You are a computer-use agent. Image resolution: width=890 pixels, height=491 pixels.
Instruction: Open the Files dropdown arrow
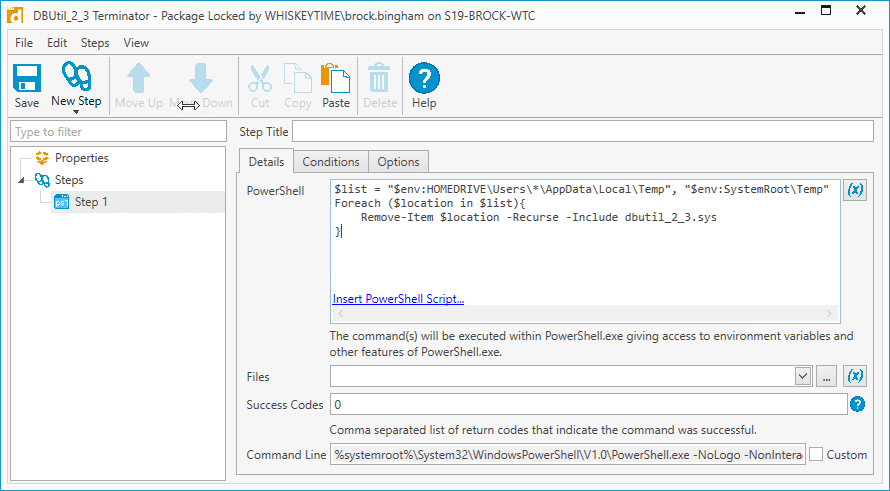(x=803, y=376)
